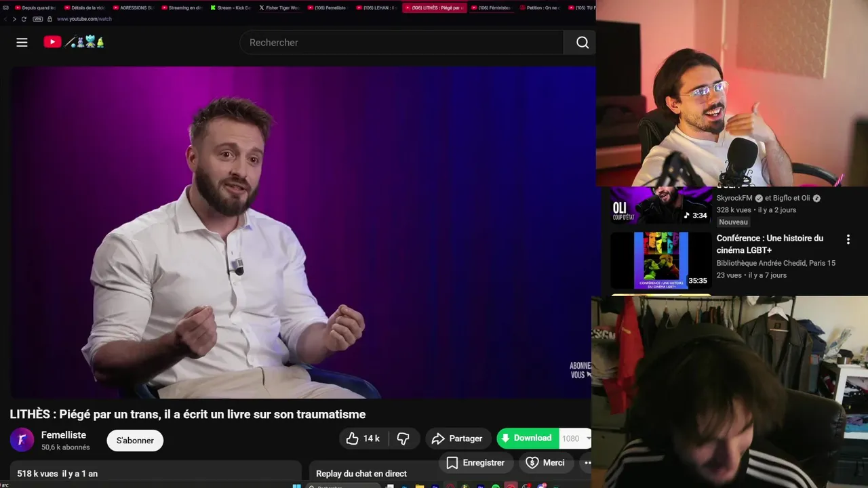This screenshot has height=488, width=868.
Task: Open the YouTube hamburger guide menu
Action: tap(22, 42)
